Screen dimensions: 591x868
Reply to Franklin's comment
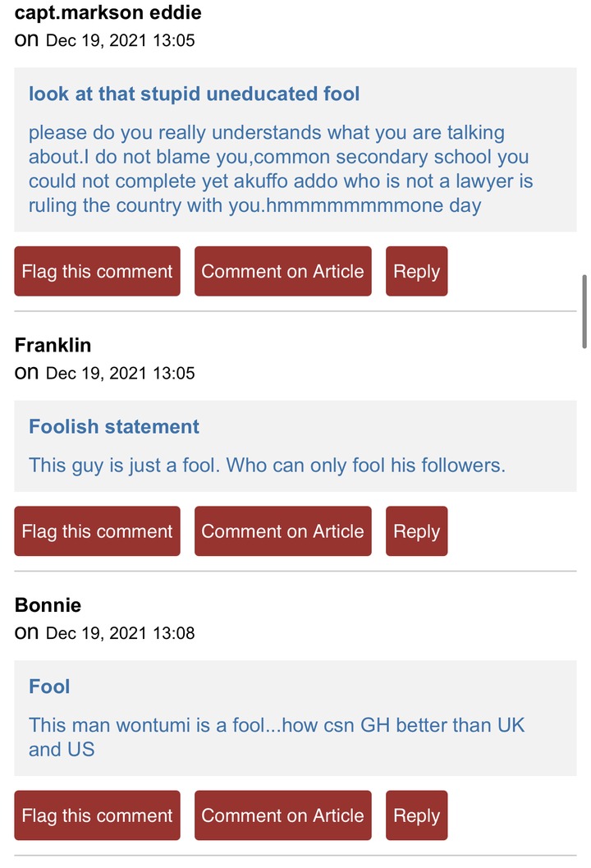point(417,530)
